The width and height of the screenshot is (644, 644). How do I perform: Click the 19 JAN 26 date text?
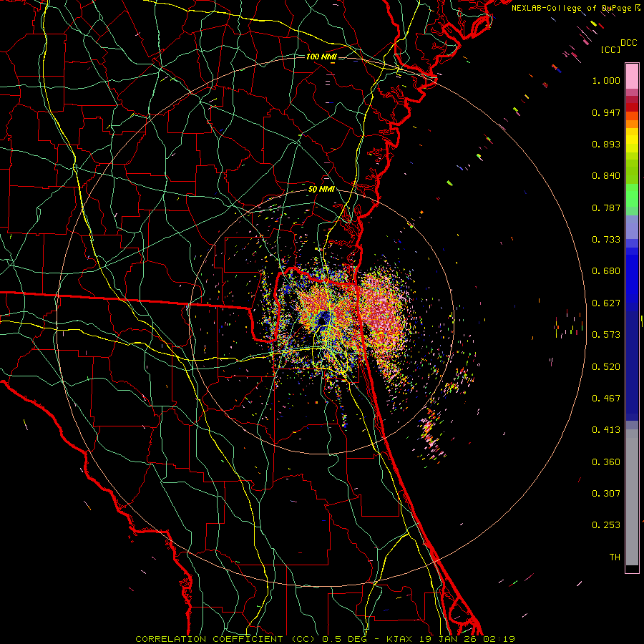449,639
